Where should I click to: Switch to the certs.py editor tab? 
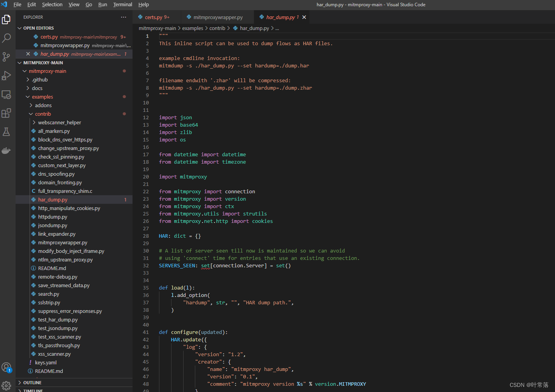pos(157,17)
